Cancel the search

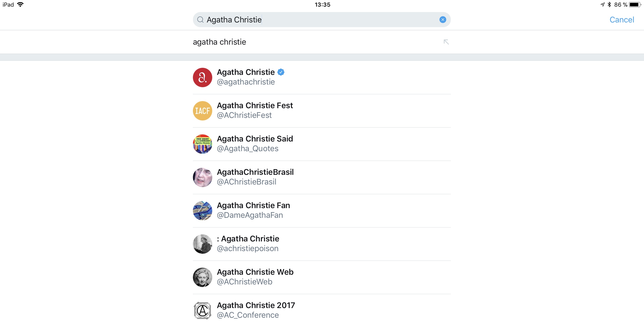tap(622, 20)
